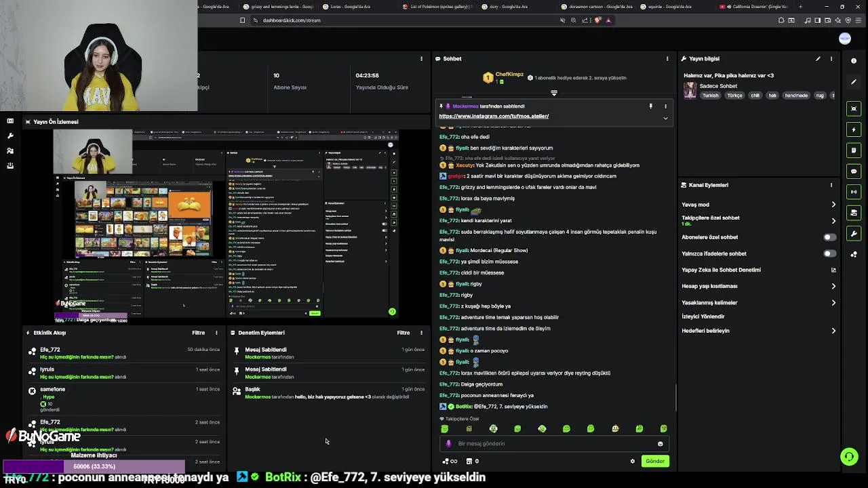Screen dimensions: 868x488
Task: Unpin the pinned Mockermos message
Action: point(650,106)
